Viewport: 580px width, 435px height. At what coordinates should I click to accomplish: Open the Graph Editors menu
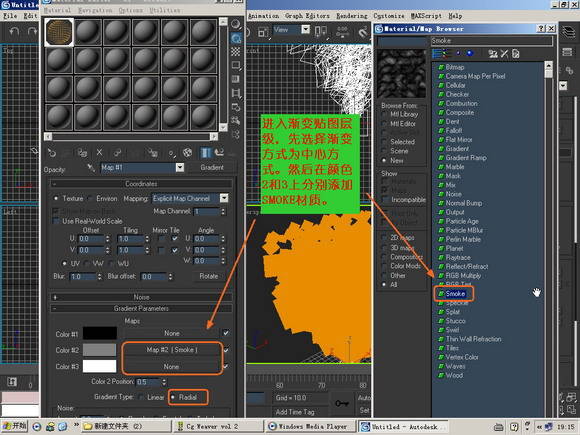coord(307,16)
